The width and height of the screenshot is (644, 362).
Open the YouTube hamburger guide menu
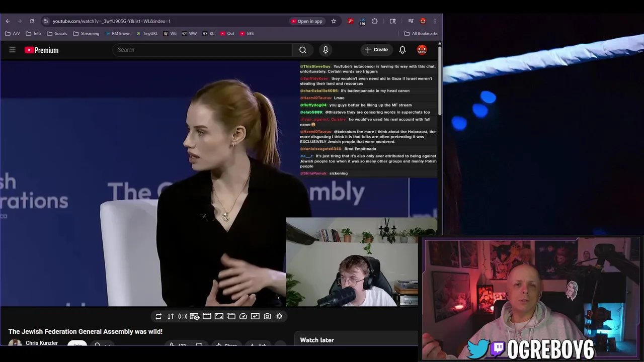(13, 50)
